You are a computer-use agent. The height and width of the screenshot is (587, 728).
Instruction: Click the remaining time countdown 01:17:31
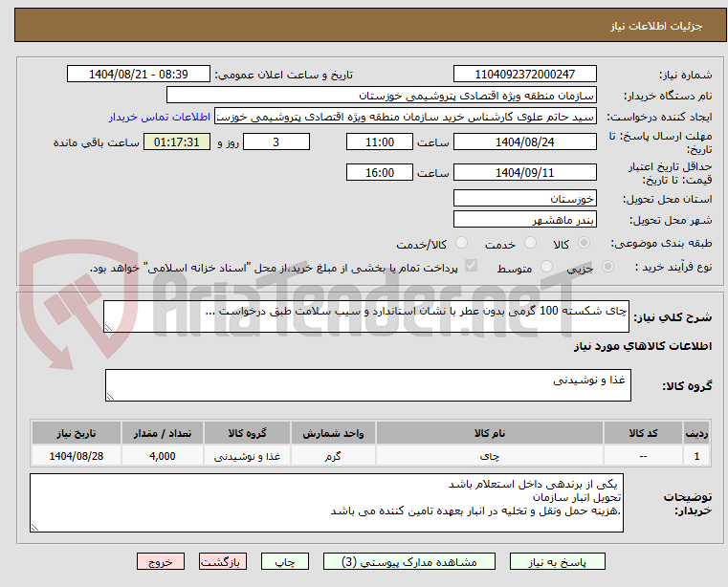click(x=177, y=142)
